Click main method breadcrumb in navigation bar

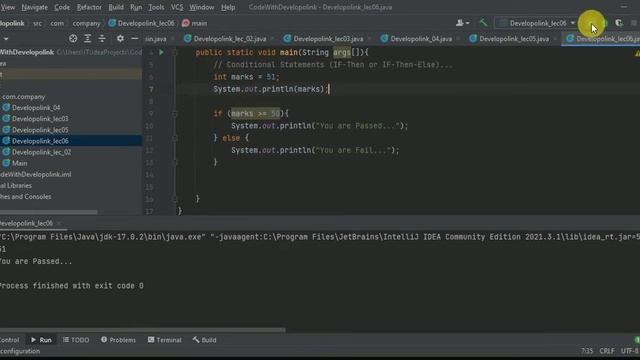tap(195, 23)
